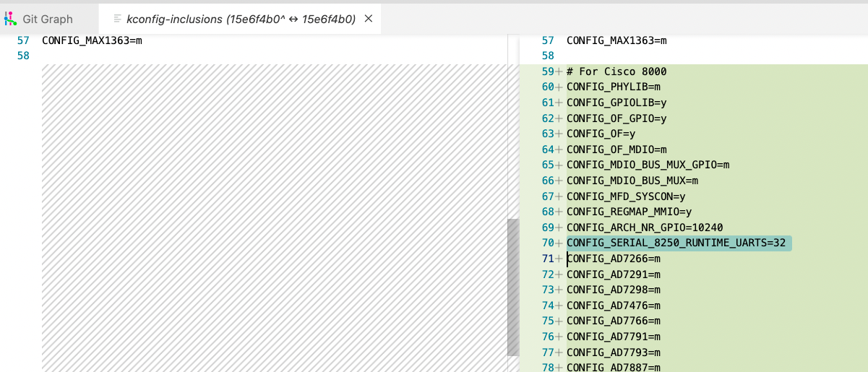Click line number 59 in right gutter
This screenshot has height=372, width=868.
[x=548, y=72]
